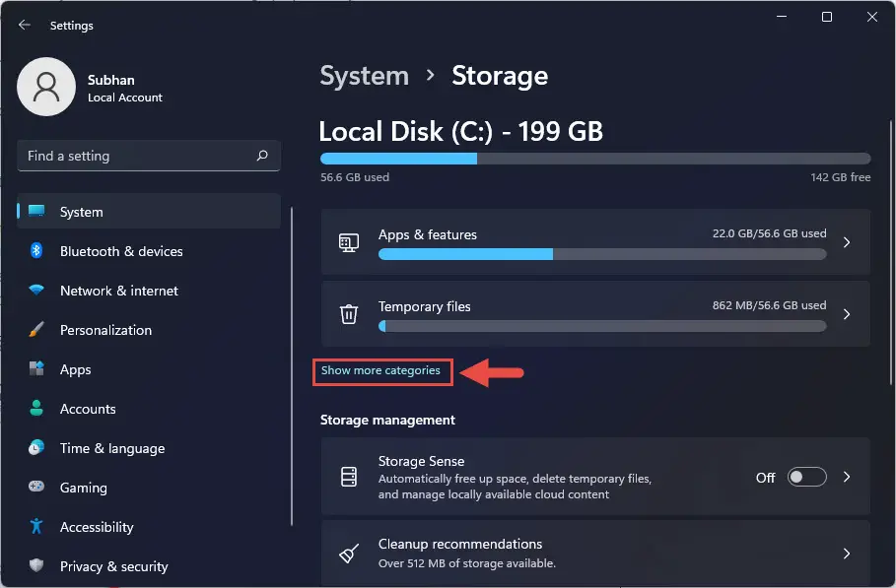The height and width of the screenshot is (588, 896).
Task: Open Bluetooth & devices settings
Action: [149, 250]
